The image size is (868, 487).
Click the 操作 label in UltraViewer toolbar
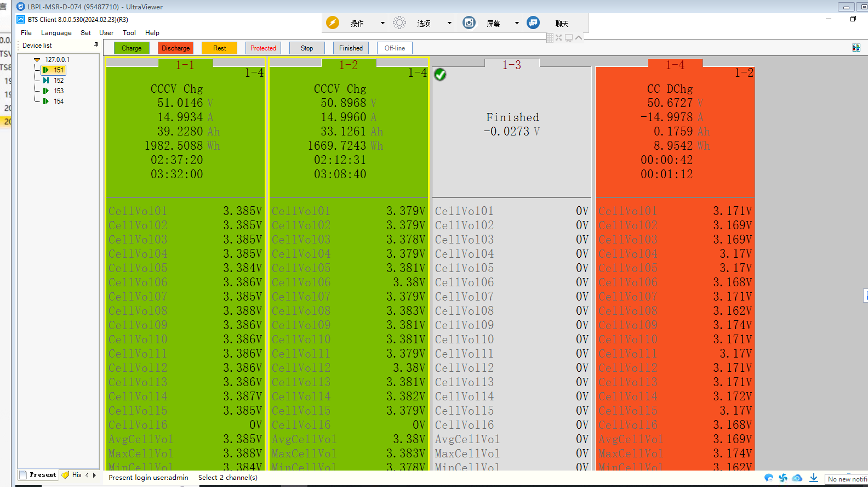tap(357, 24)
